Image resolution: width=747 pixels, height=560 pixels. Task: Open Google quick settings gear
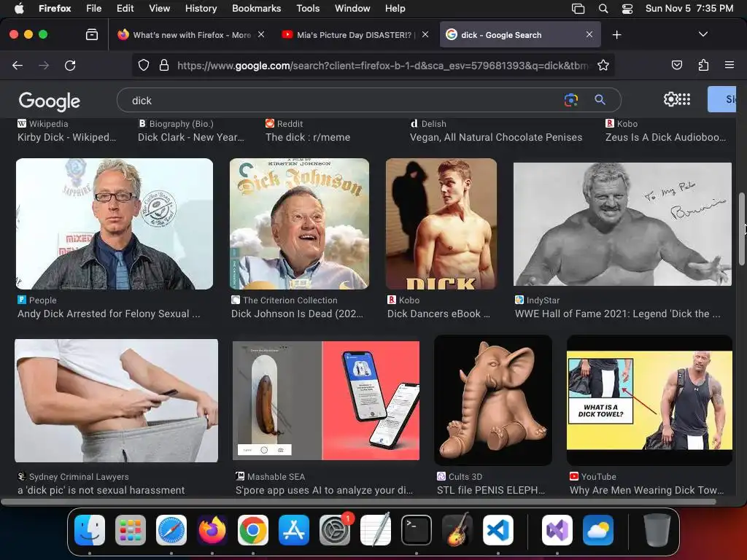[670, 99]
